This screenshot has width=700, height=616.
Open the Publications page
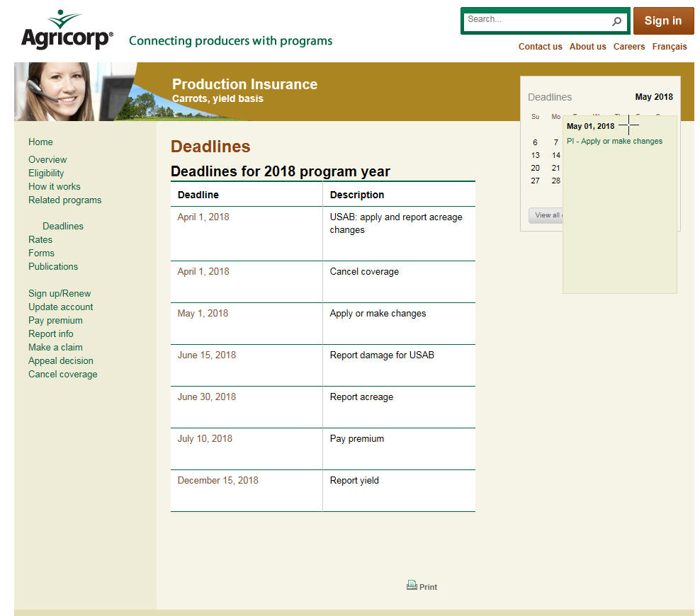click(53, 266)
